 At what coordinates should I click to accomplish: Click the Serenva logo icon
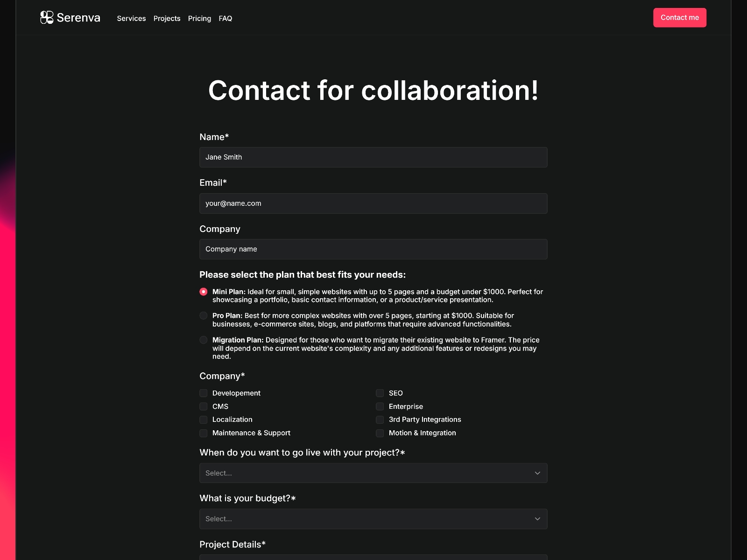click(x=46, y=17)
